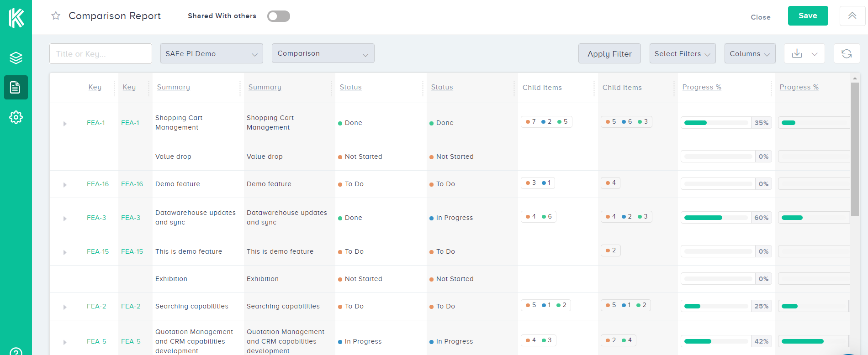Collapse header with double chevron up icon
Screen dimensions: 868x355
tap(852, 16)
